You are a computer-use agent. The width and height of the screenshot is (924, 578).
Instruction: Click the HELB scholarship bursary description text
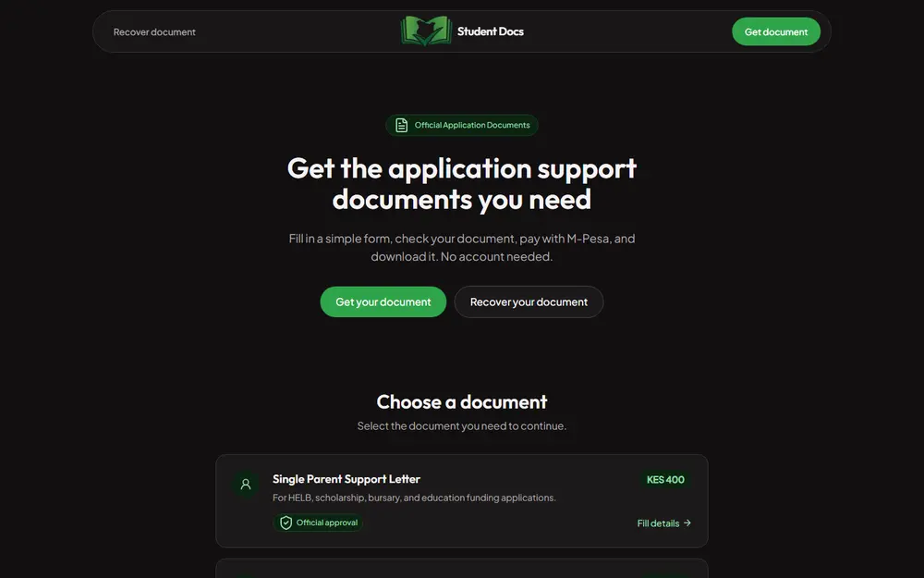coord(414,498)
